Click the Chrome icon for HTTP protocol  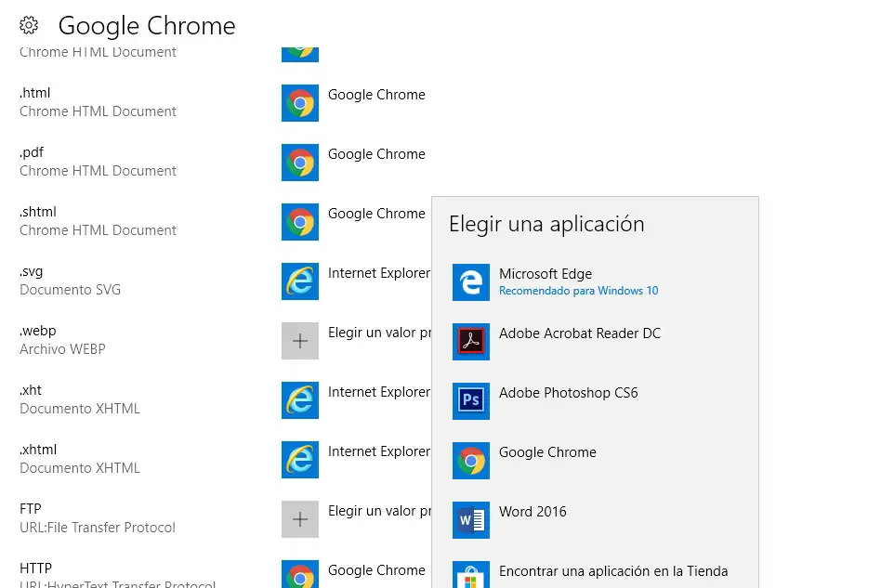[x=299, y=575]
